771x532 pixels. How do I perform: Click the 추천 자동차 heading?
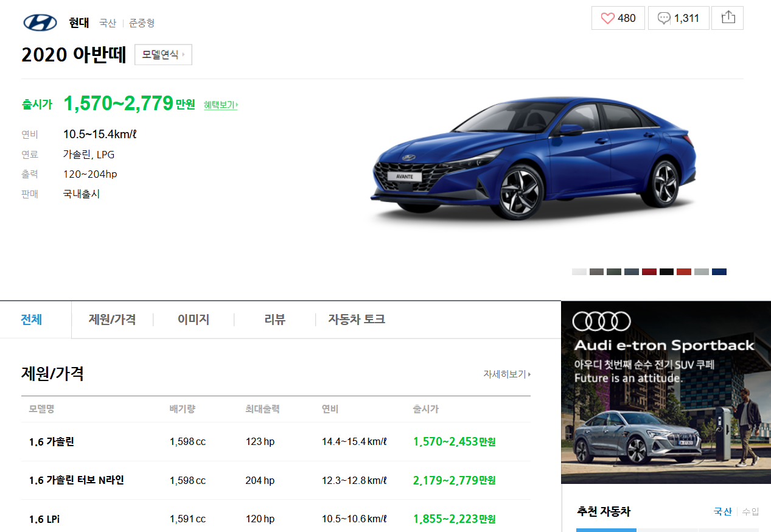point(604,511)
